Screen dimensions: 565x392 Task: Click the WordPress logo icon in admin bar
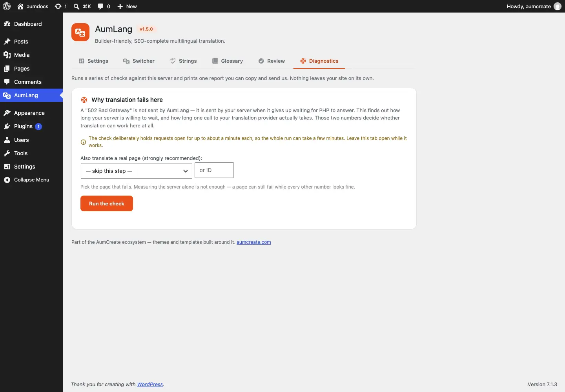click(7, 6)
